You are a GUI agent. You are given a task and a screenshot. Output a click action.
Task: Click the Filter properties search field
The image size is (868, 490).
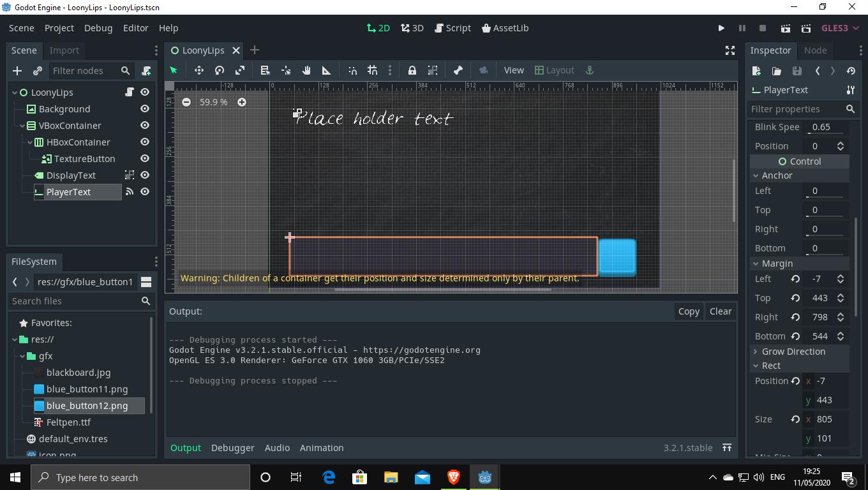[795, 109]
